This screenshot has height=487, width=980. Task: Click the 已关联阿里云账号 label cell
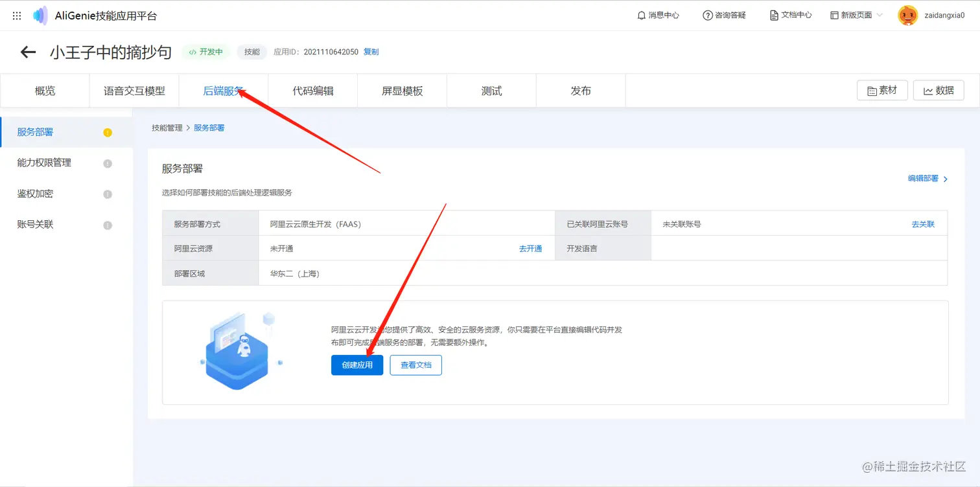pos(603,224)
